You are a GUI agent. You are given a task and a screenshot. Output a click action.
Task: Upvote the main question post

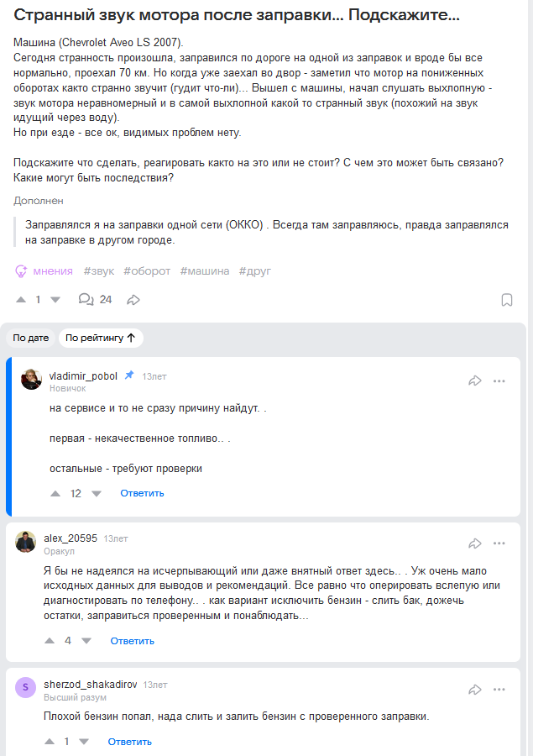coord(22,300)
